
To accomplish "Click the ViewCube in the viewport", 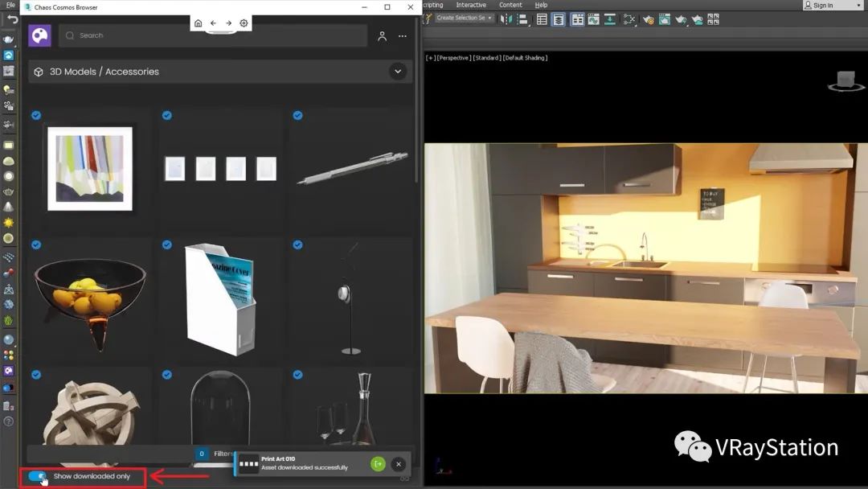I will (x=845, y=81).
